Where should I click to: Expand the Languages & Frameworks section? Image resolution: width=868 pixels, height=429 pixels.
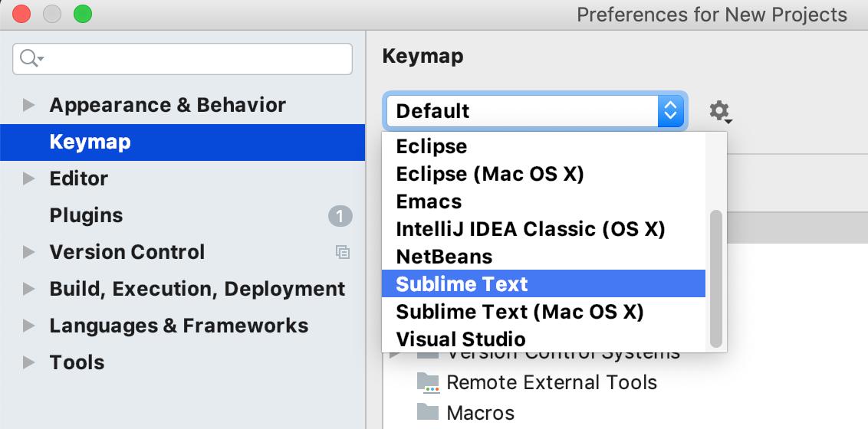tap(28, 326)
